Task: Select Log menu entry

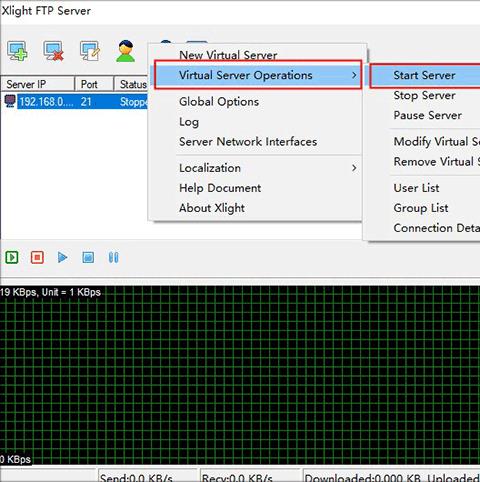Action: coord(189,122)
